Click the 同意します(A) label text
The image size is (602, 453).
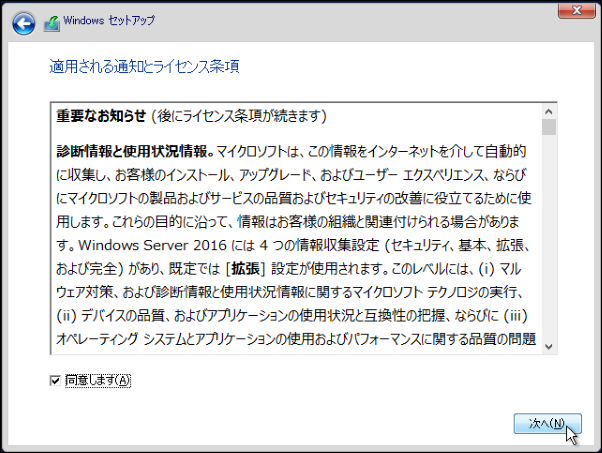coord(98,380)
